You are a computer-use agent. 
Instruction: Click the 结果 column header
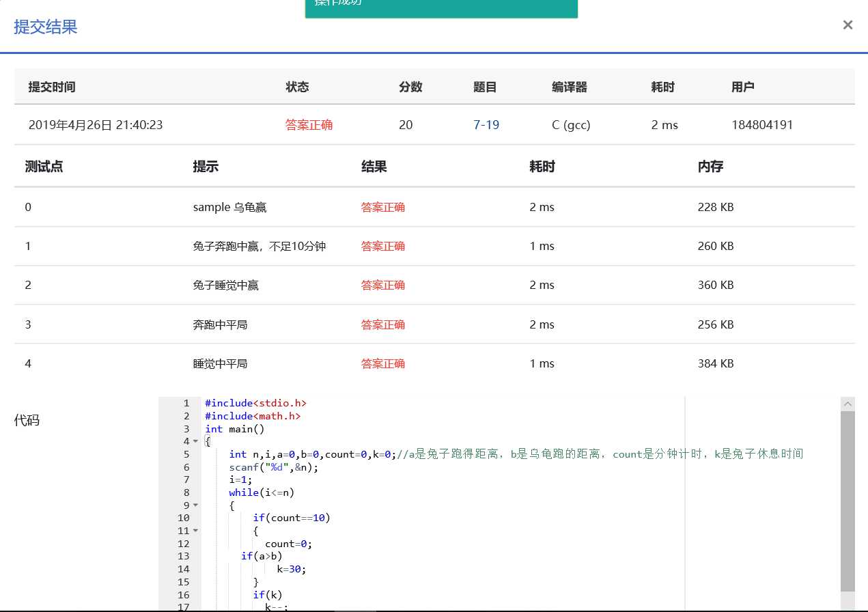374,166
